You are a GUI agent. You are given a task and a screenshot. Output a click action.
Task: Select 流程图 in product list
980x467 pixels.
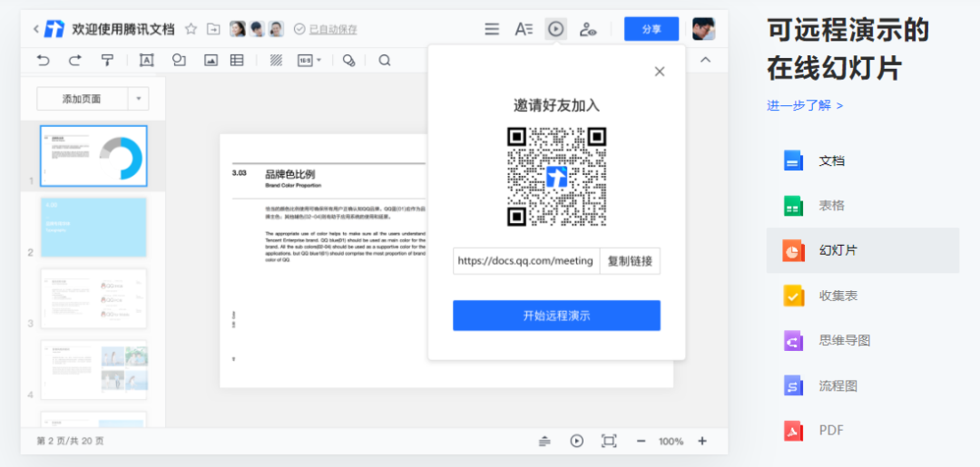coord(863,385)
